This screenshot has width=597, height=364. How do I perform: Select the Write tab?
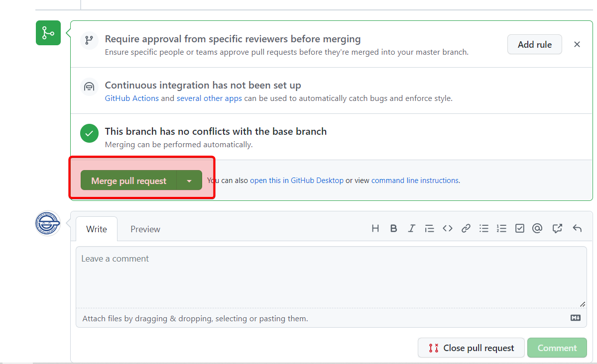(x=97, y=229)
